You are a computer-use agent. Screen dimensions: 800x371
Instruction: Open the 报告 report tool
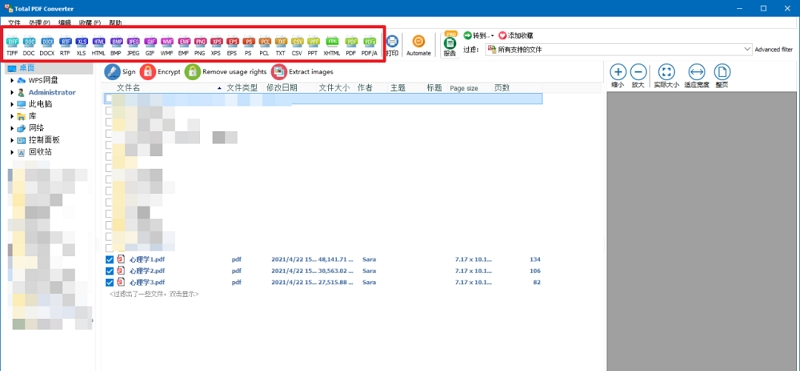point(450,45)
